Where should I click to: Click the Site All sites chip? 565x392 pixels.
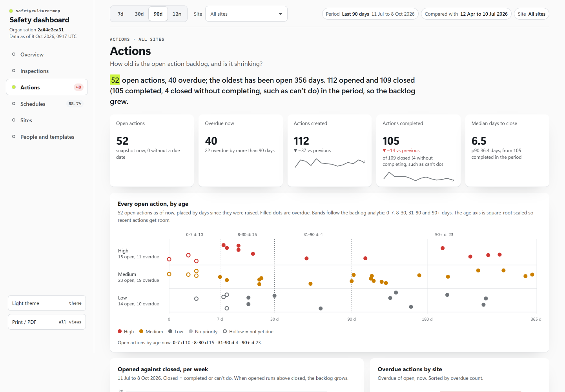click(x=532, y=14)
